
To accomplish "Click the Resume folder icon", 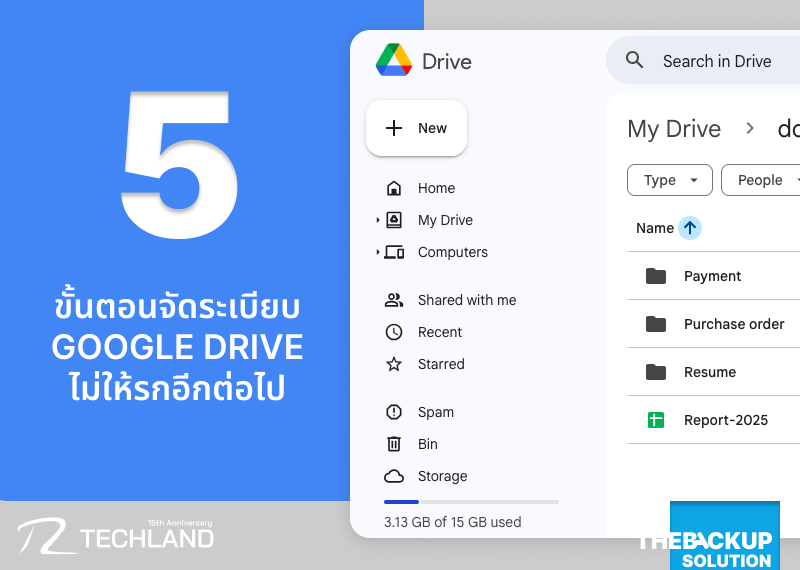I will click(656, 372).
